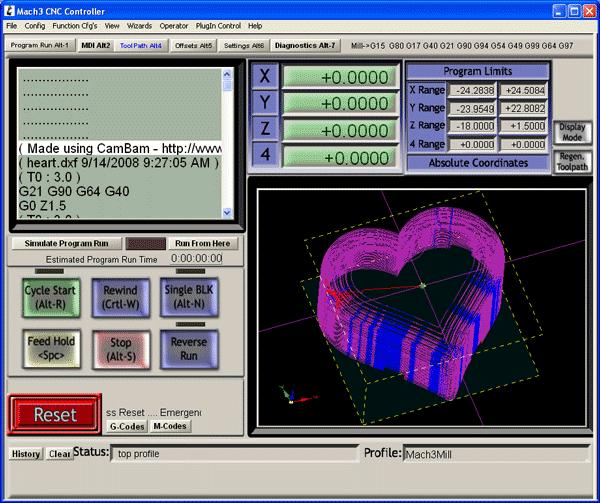The image size is (600, 503).
Task: Switch to MDI Alt2 tab
Action: (x=95, y=46)
